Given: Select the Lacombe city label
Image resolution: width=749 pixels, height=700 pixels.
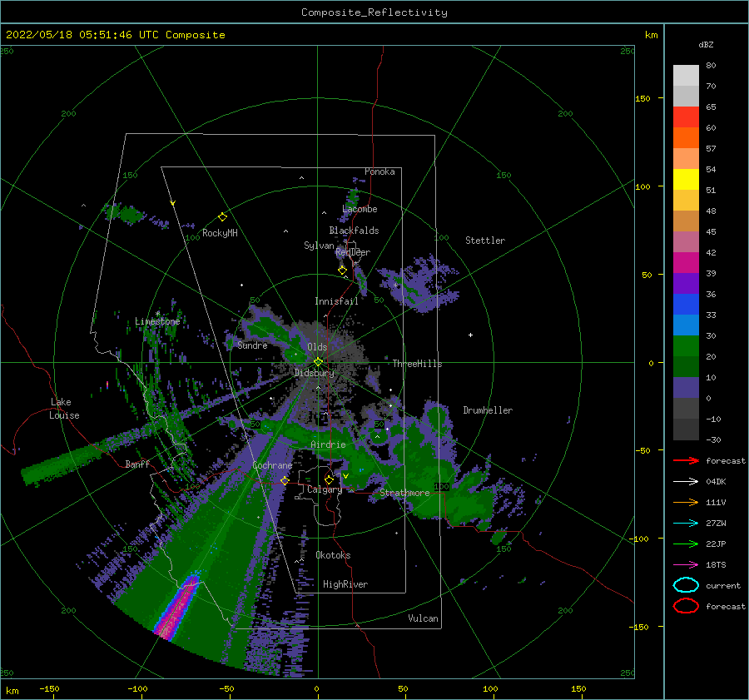Looking at the screenshot, I should 360,209.
